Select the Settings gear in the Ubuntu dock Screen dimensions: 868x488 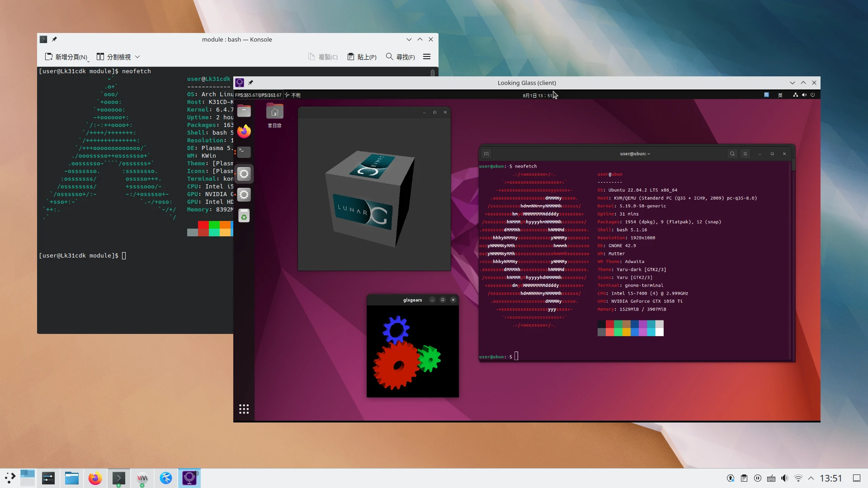244,174
